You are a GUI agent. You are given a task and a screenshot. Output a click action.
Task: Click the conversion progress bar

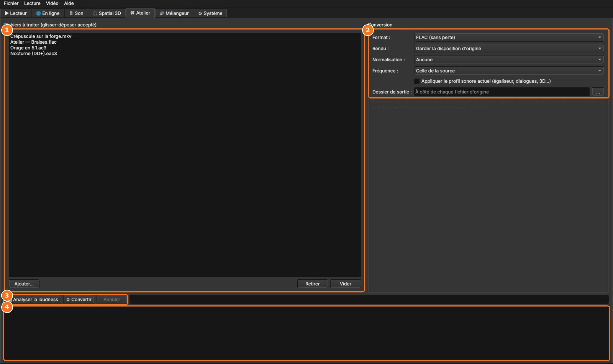(369, 300)
